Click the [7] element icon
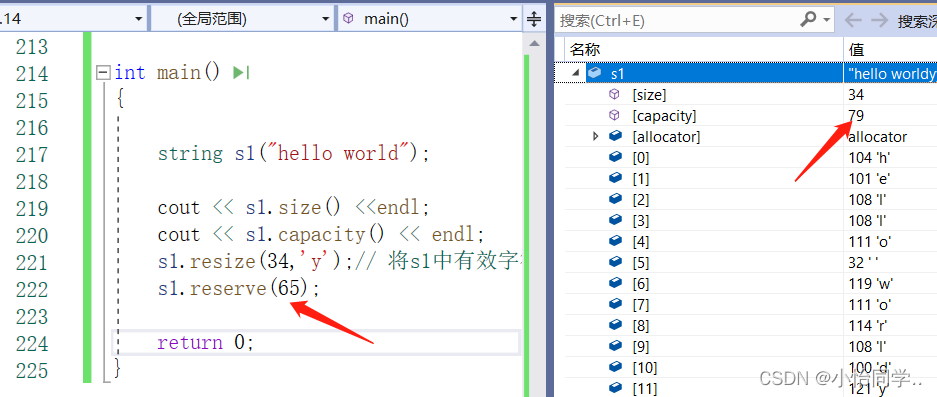 coord(615,304)
